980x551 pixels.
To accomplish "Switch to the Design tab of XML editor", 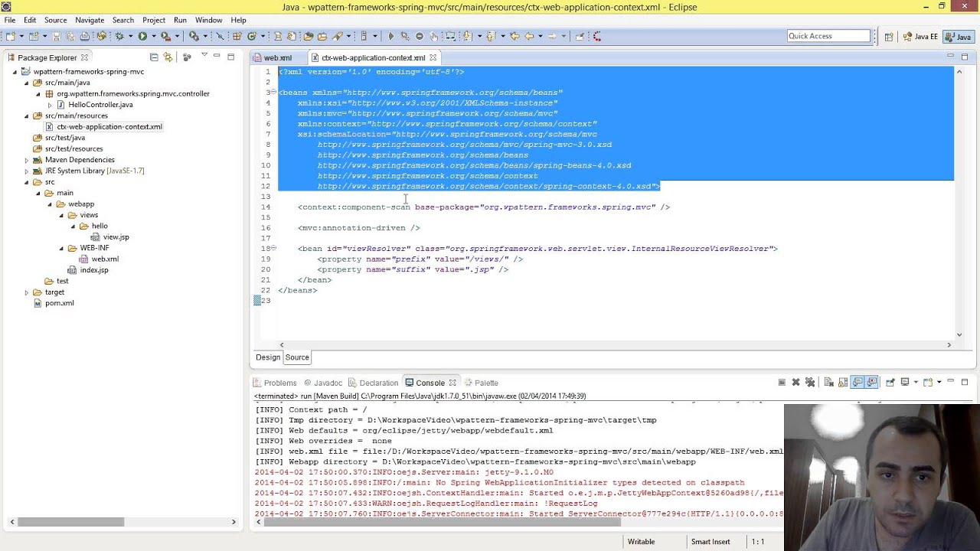I will click(268, 357).
